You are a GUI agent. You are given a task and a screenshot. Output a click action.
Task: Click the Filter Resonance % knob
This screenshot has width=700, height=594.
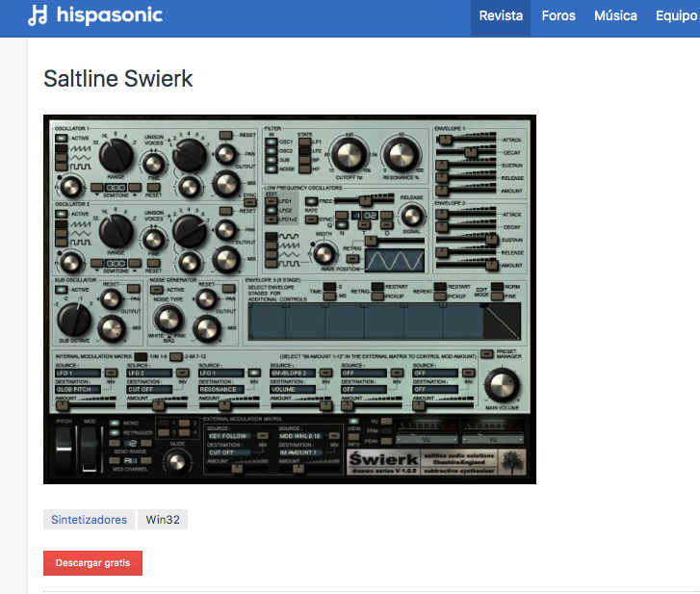coord(402,154)
